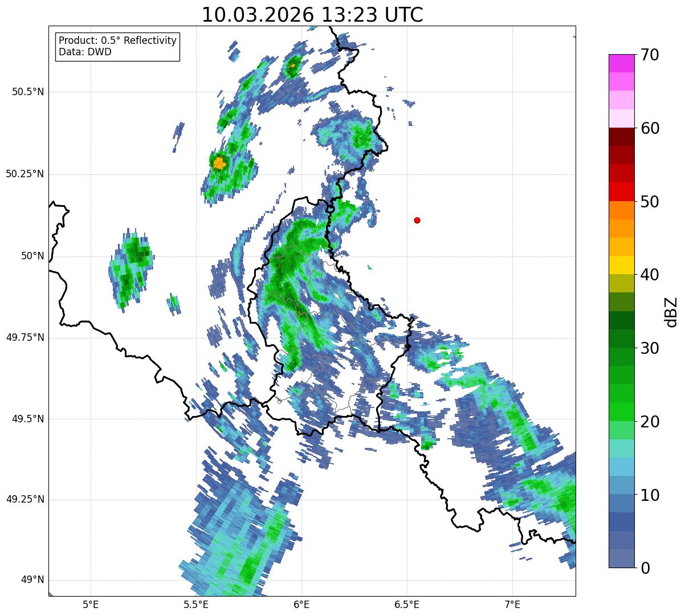This screenshot has height=616, width=685.
Task: Click the title "10.03.2026 13:23 UTC"
Action: pos(312,14)
